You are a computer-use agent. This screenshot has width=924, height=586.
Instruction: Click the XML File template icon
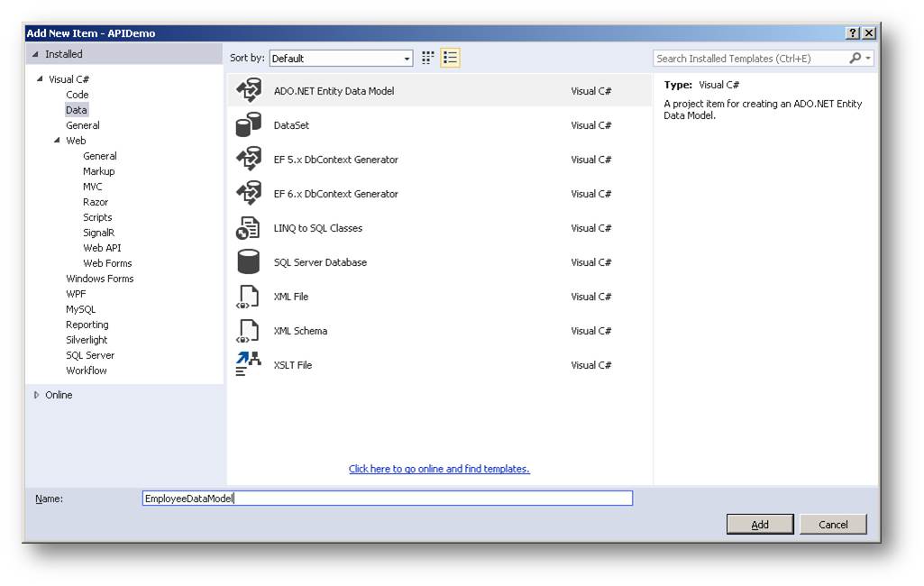[x=248, y=297]
